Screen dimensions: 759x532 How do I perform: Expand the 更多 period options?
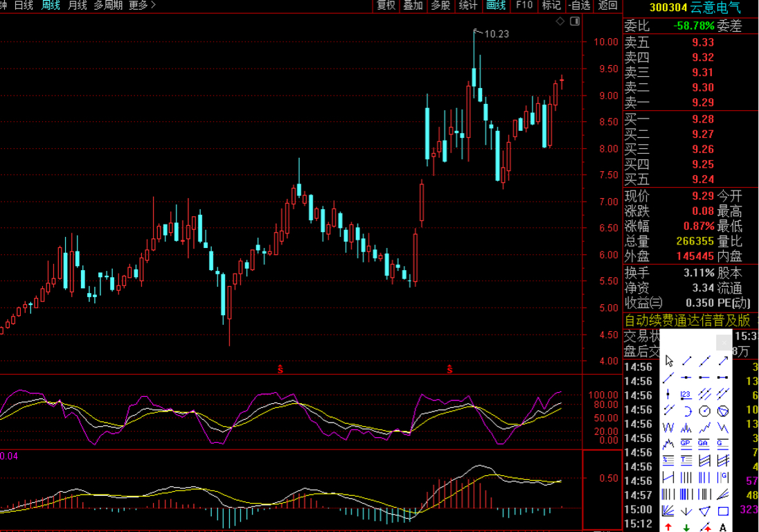coord(143,6)
